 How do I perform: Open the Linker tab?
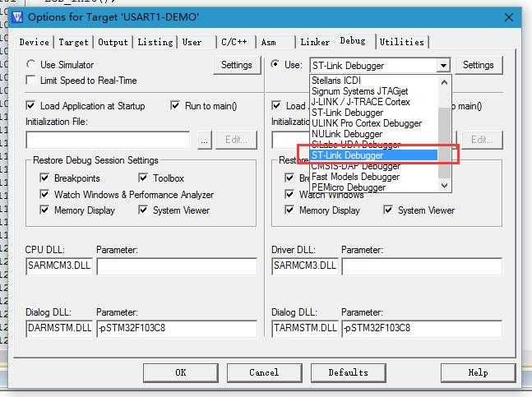315,42
